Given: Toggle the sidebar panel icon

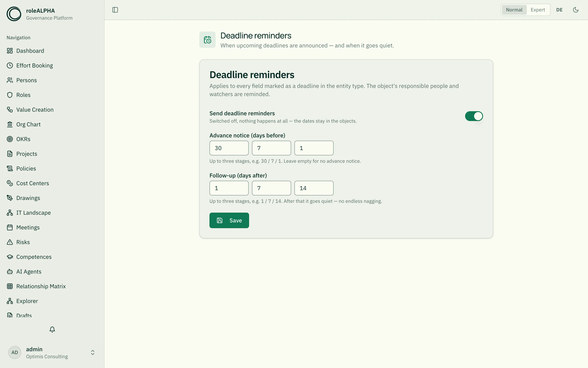Looking at the screenshot, I should (115, 10).
